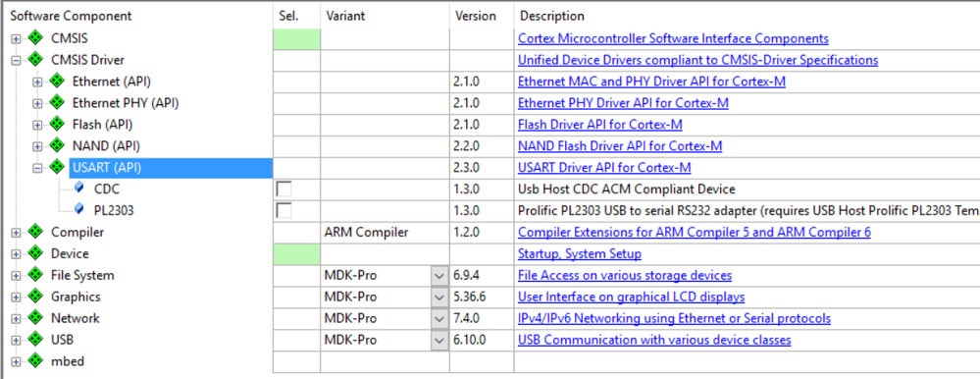Click the green diamond icon for Flash (API)
980x379 pixels.
click(57, 125)
